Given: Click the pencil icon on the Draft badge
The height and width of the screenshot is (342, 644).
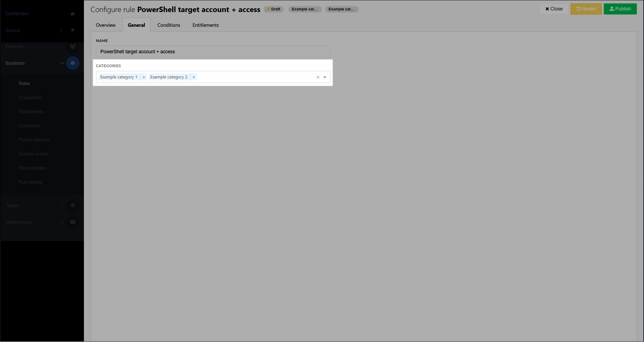Looking at the screenshot, I should (268, 9).
